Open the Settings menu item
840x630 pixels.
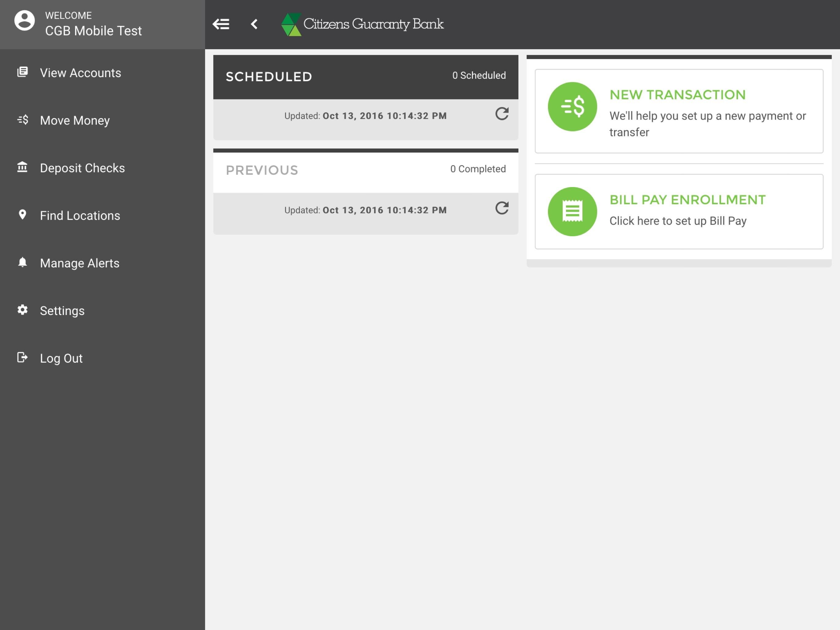102,311
